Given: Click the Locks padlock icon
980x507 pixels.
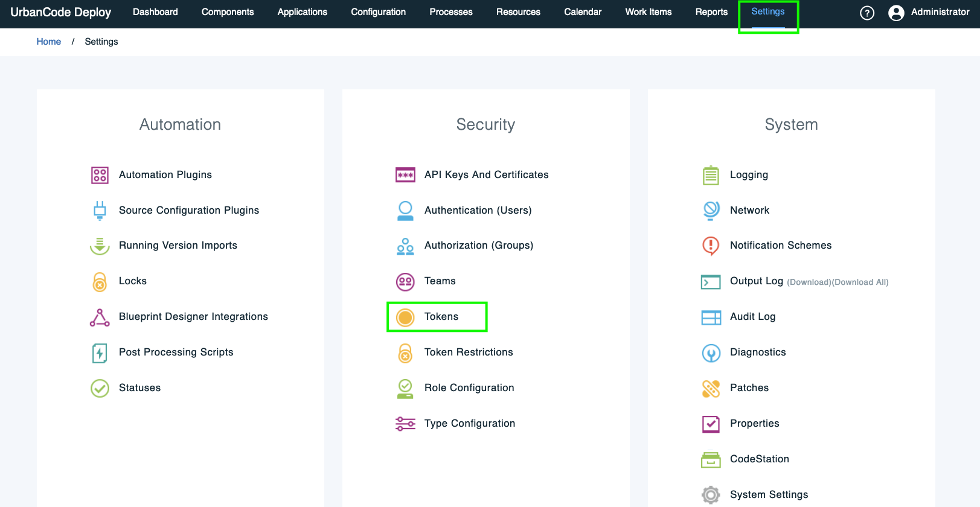Looking at the screenshot, I should click(x=100, y=281).
